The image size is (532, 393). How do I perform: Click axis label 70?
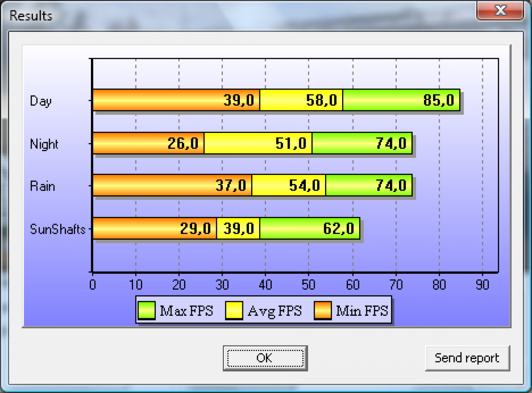click(396, 285)
